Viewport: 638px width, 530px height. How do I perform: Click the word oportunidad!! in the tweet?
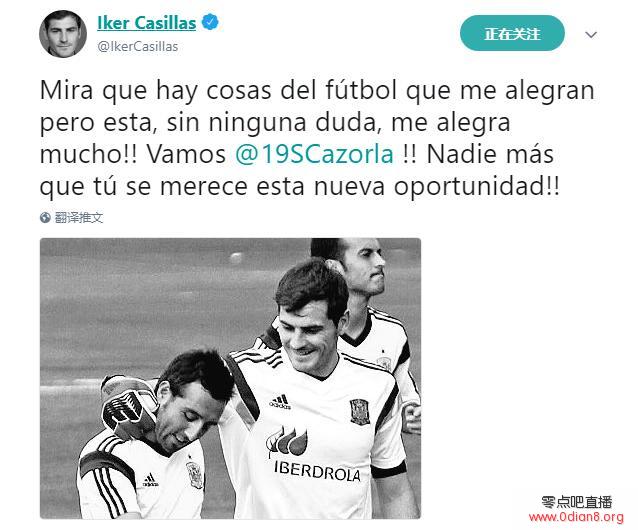click(x=476, y=187)
